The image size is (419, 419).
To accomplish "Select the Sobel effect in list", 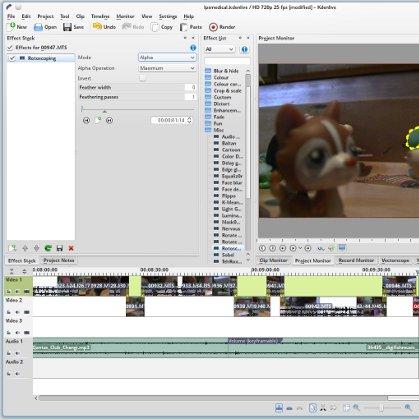I will coord(228,255).
